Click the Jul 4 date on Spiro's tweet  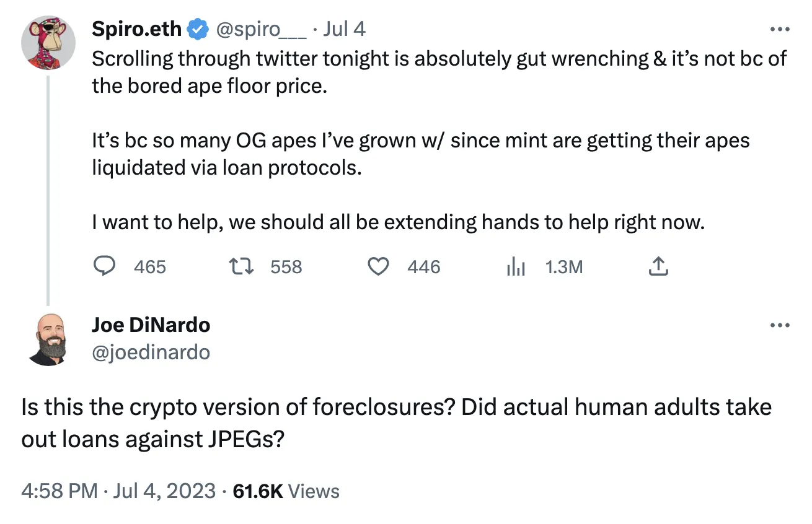pos(345,28)
